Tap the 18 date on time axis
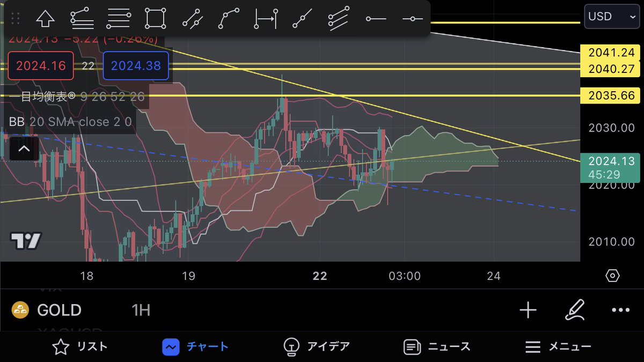The image size is (644, 362). [x=86, y=276]
